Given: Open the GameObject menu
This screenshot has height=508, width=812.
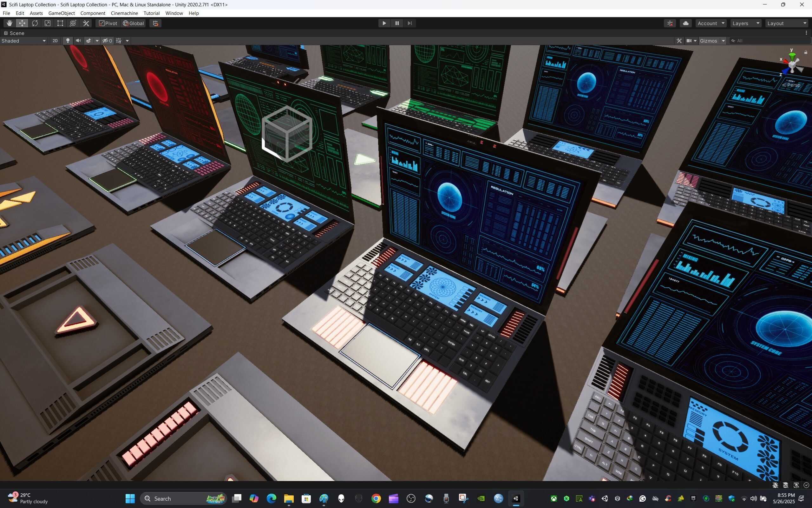Looking at the screenshot, I should coord(62,13).
